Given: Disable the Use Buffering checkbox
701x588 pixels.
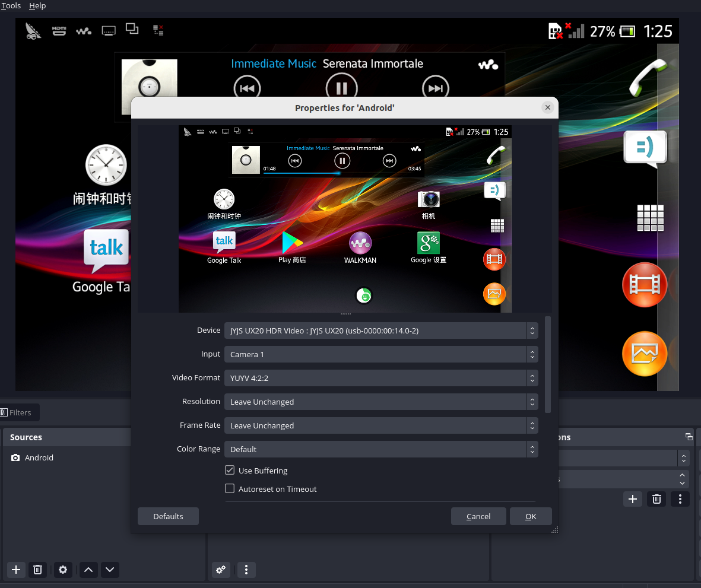Looking at the screenshot, I should click(230, 471).
